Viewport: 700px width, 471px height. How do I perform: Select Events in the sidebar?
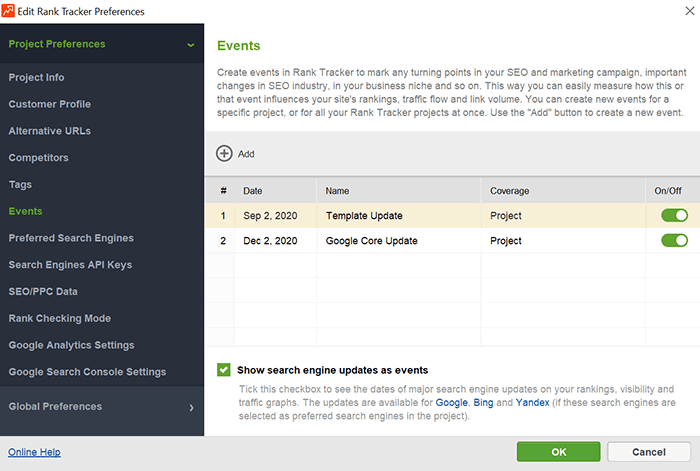point(25,211)
